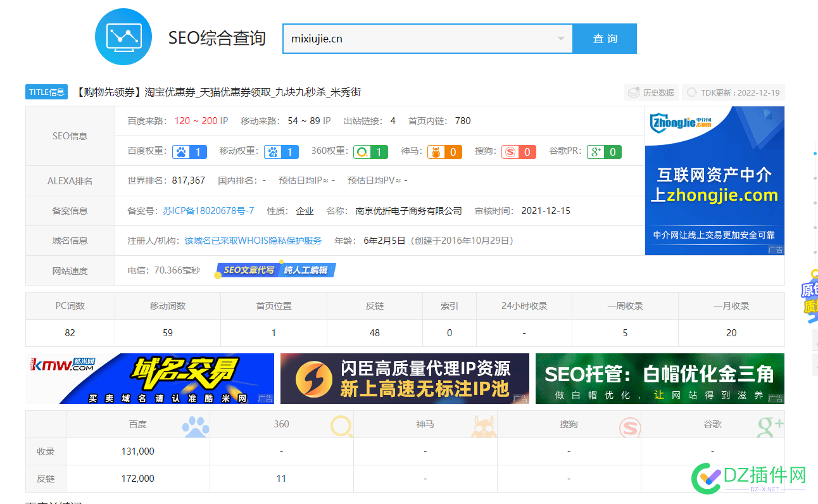Click the 24小时收录 column header
The width and height of the screenshot is (818, 504).
tap(524, 306)
